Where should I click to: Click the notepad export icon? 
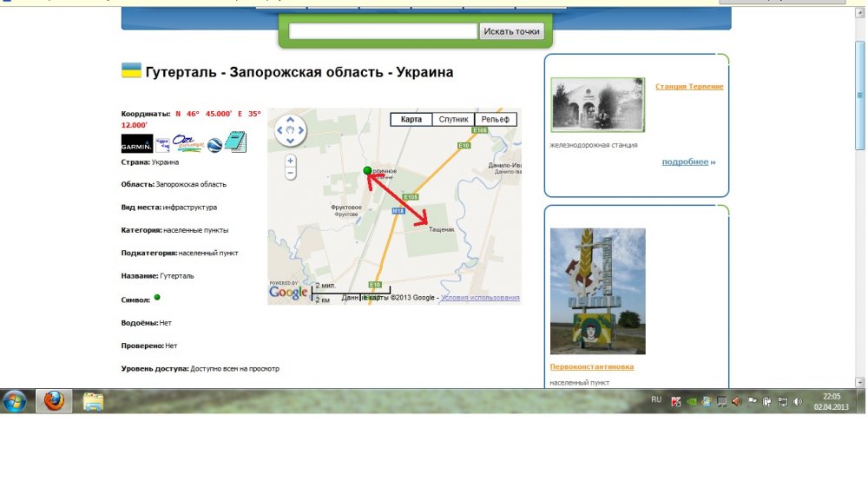(235, 142)
